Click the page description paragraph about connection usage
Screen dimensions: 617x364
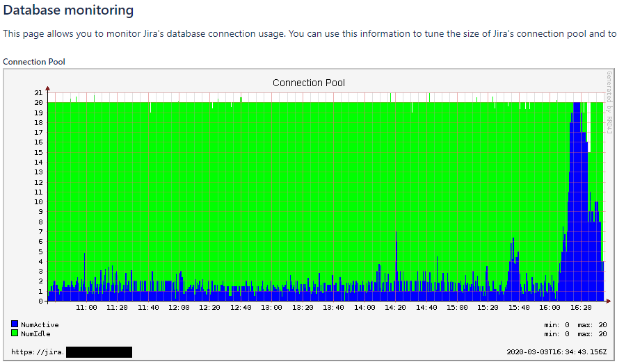[x=310, y=34]
